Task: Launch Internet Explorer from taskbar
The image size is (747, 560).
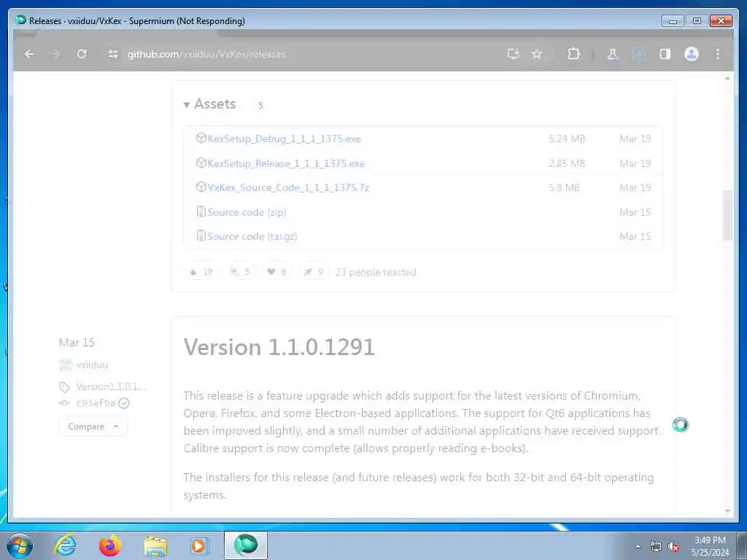Action: [x=65, y=545]
